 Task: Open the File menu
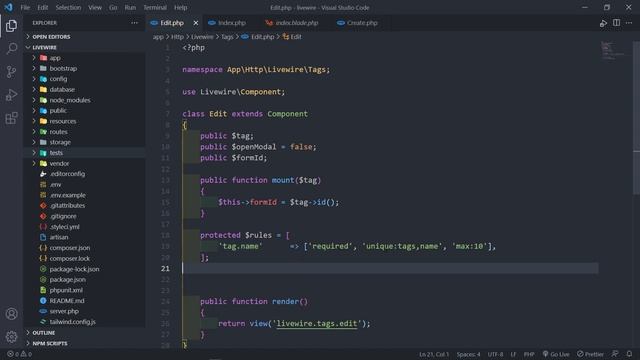[25, 7]
